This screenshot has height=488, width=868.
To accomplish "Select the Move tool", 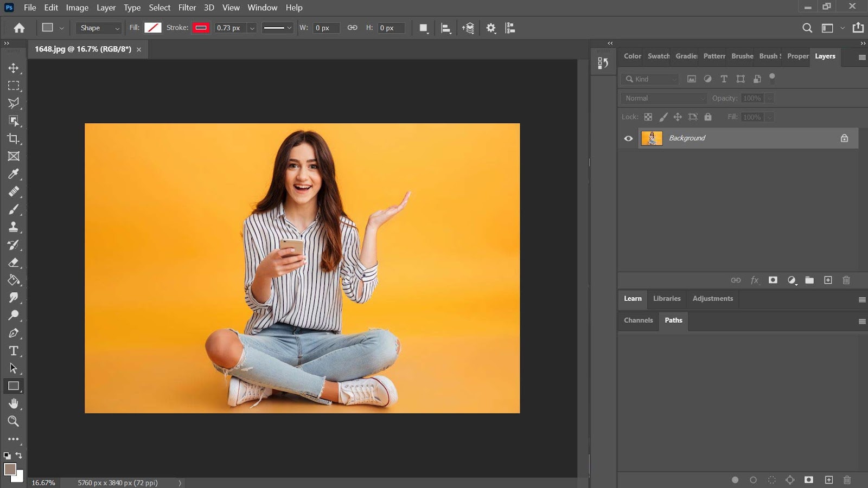I will (x=14, y=68).
